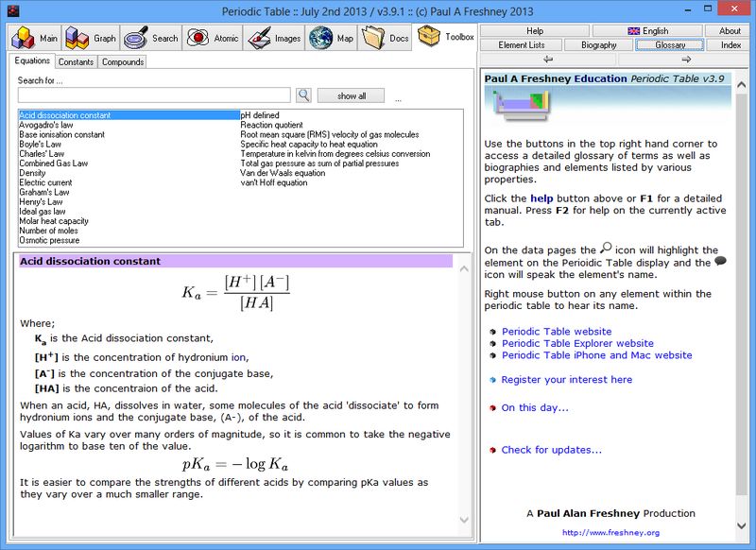Select Density equation

pyautogui.click(x=32, y=173)
